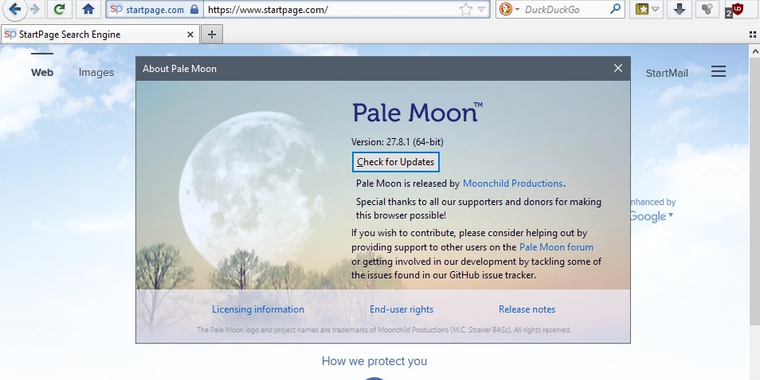
Task: Open the Moonchild Productions link
Action: pos(513,184)
